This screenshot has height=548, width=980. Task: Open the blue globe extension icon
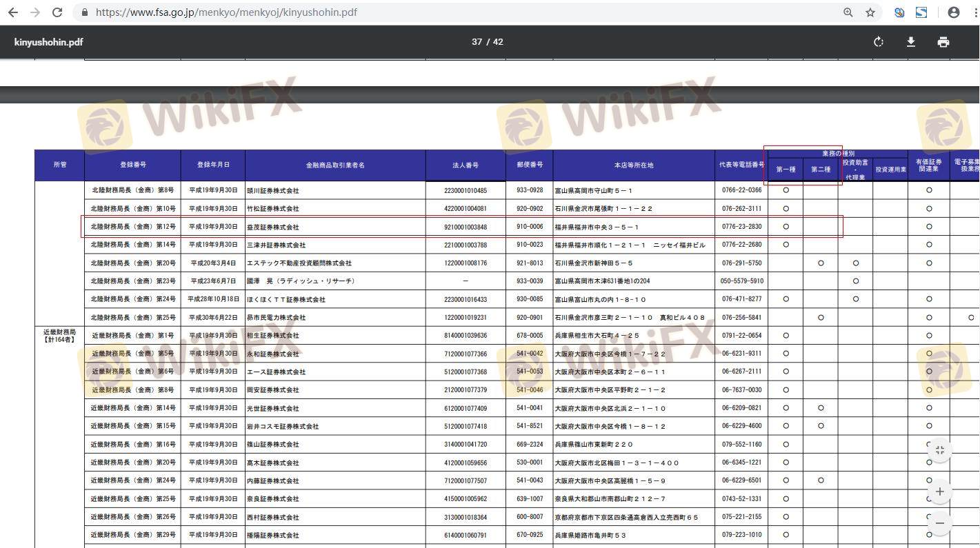pos(899,12)
